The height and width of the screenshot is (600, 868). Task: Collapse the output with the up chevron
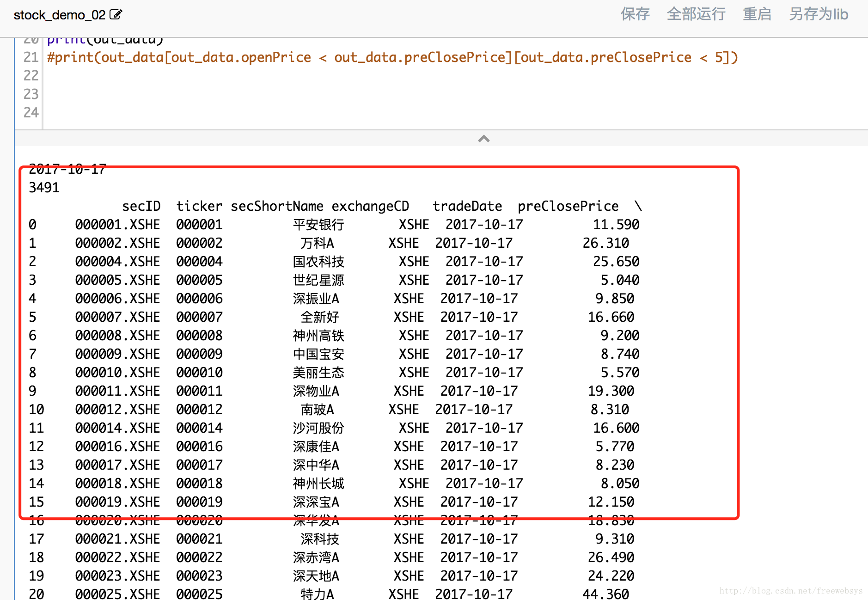(483, 139)
